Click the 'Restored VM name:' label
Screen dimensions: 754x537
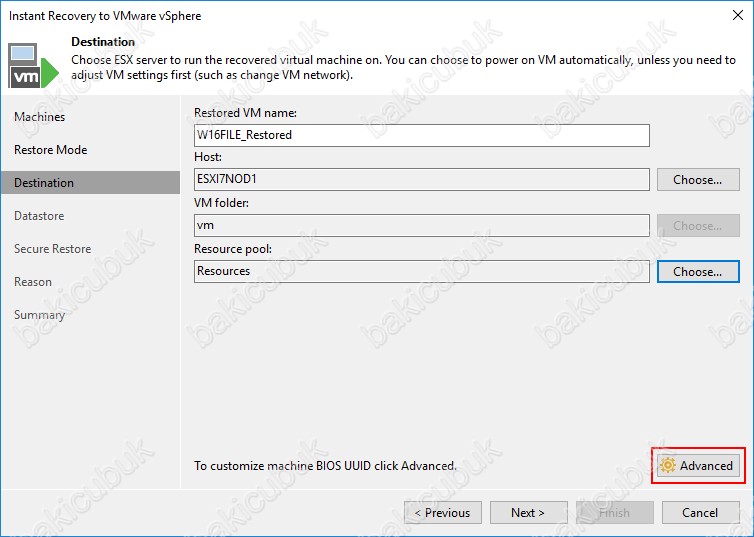[x=245, y=112]
